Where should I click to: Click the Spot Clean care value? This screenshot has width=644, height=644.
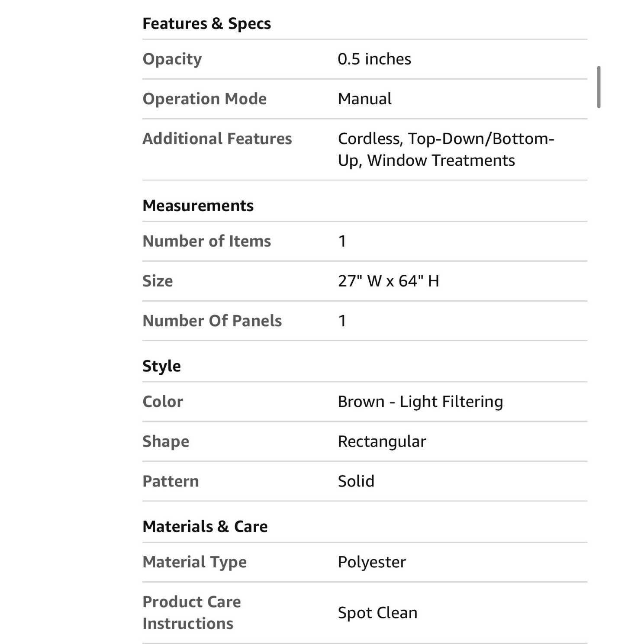coord(377,613)
